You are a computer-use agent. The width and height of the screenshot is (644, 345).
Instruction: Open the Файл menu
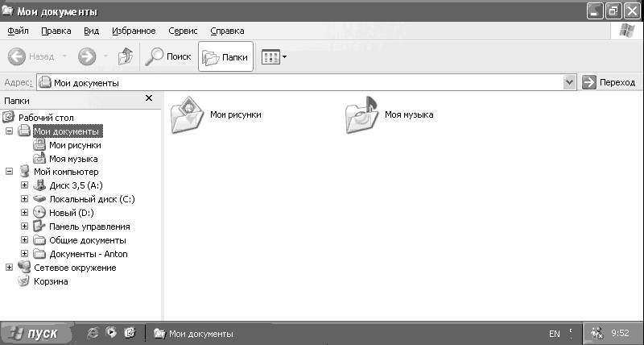point(18,31)
